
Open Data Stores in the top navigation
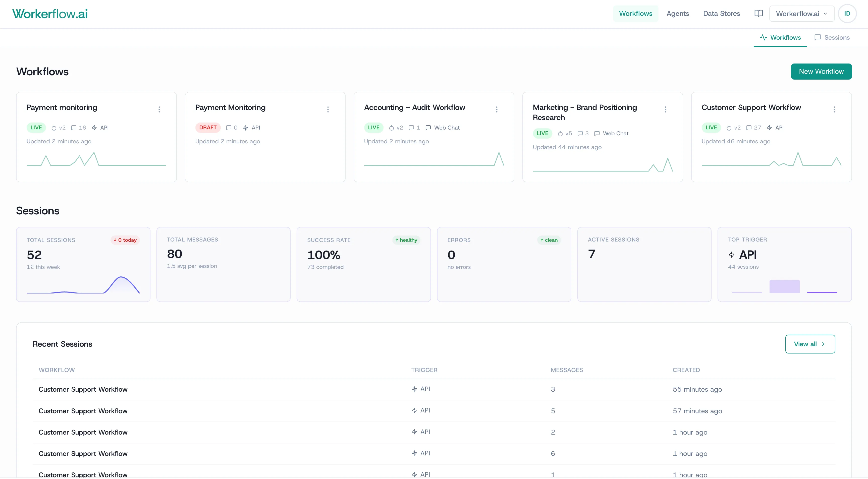pos(721,14)
